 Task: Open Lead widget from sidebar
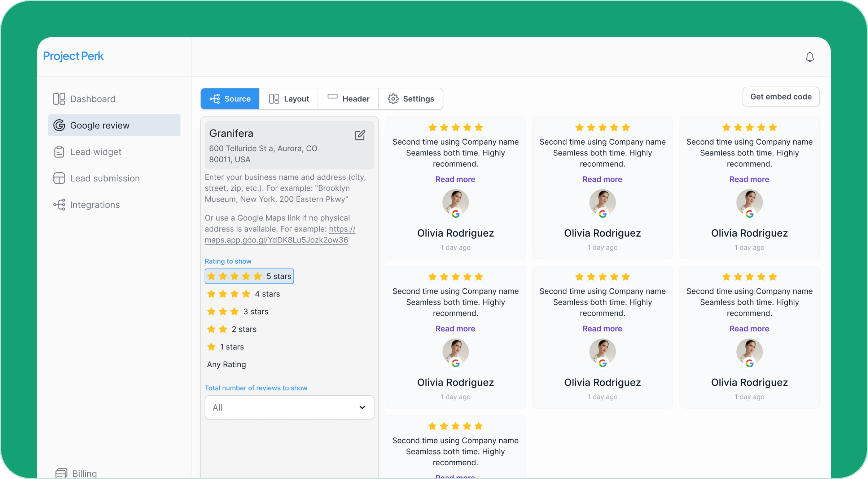pyautogui.click(x=96, y=152)
